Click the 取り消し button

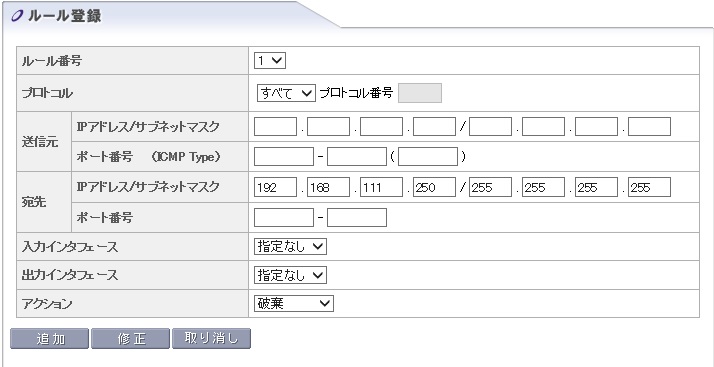pyautogui.click(x=211, y=339)
